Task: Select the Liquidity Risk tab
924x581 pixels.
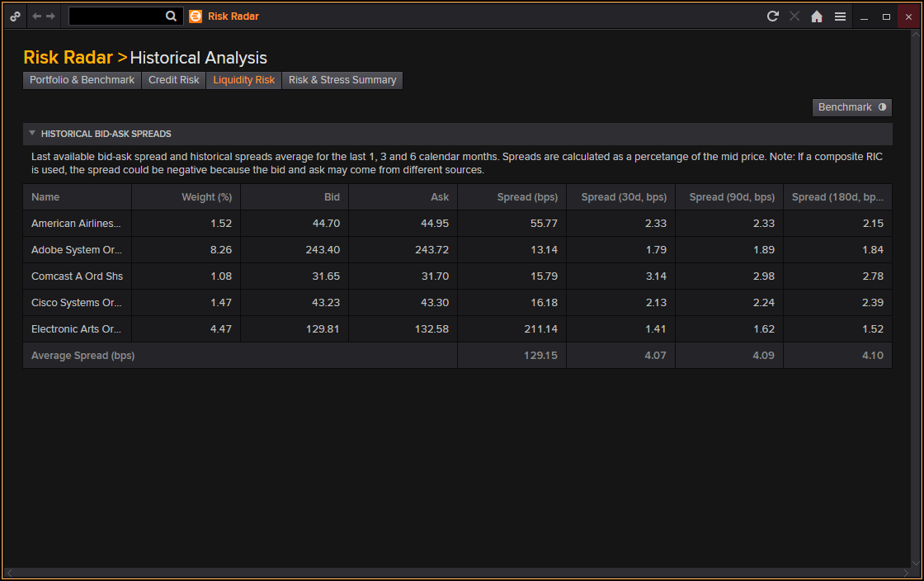Action: (x=244, y=80)
